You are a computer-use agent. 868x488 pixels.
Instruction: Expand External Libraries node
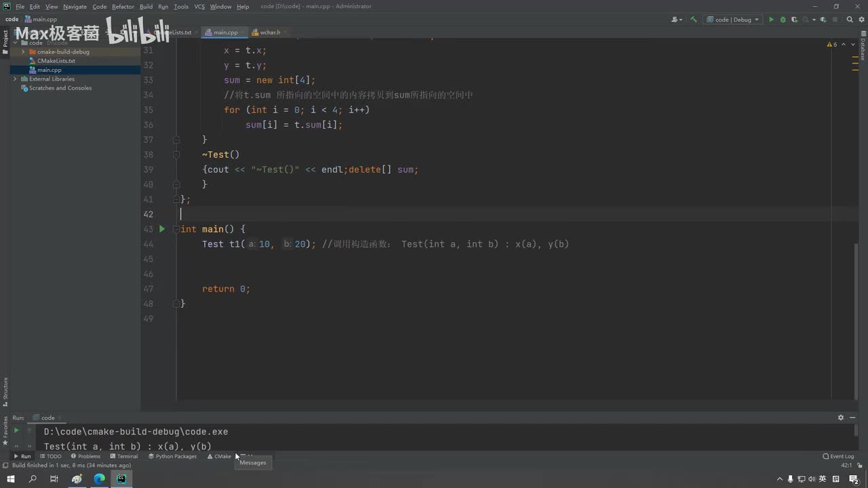pos(15,79)
